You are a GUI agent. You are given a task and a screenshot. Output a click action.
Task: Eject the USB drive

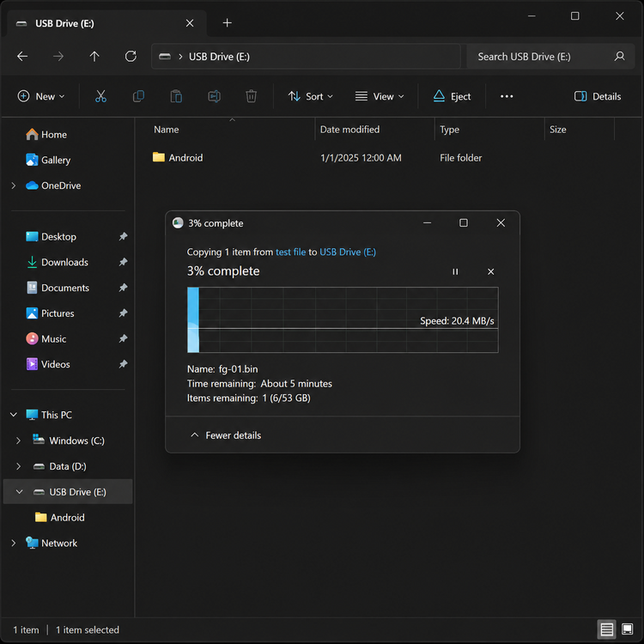click(452, 96)
